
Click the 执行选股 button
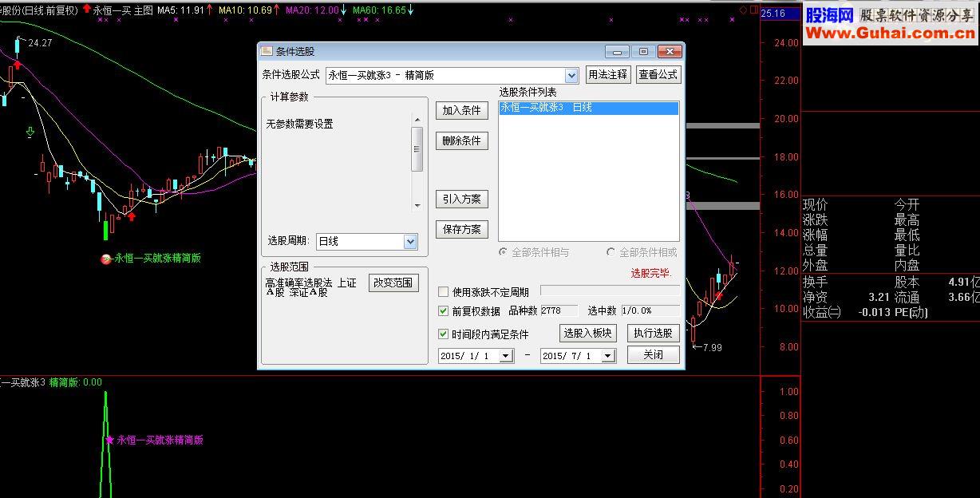click(653, 333)
